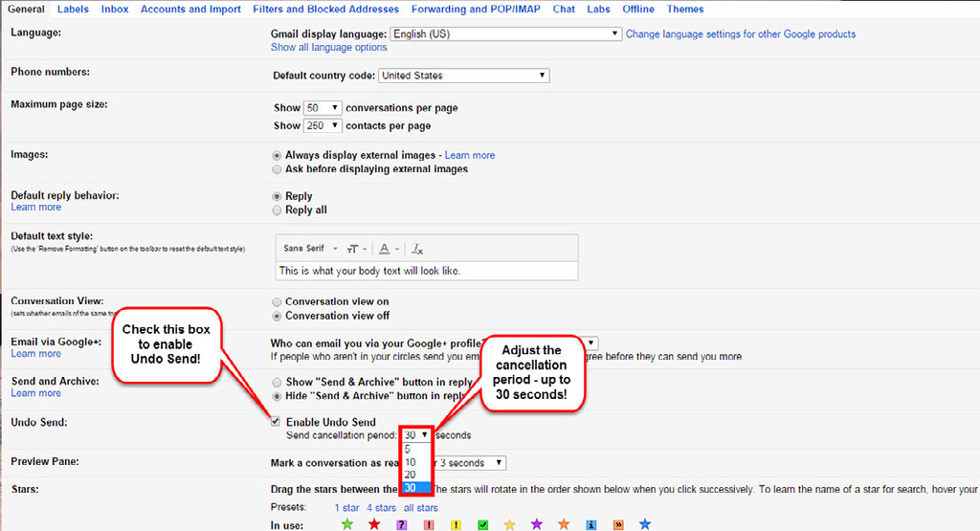The height and width of the screenshot is (531, 980).
Task: Toggle the Enable Undo Send checkbox
Action: tap(276, 422)
